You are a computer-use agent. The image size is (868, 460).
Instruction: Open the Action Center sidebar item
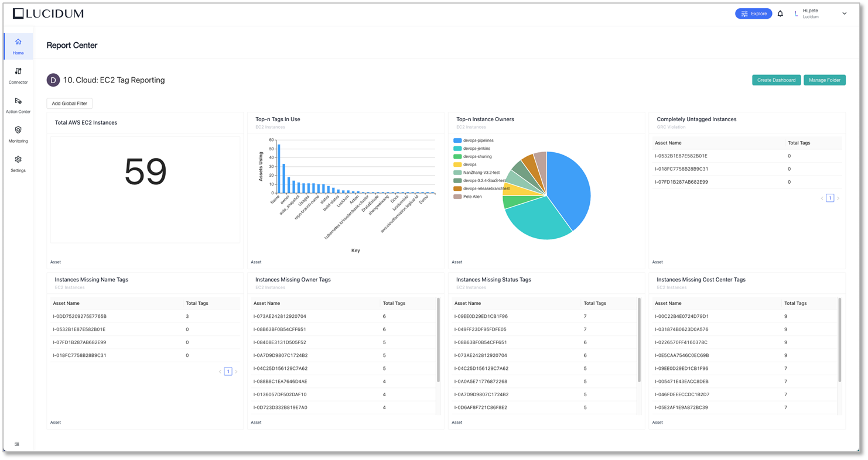[x=18, y=105]
